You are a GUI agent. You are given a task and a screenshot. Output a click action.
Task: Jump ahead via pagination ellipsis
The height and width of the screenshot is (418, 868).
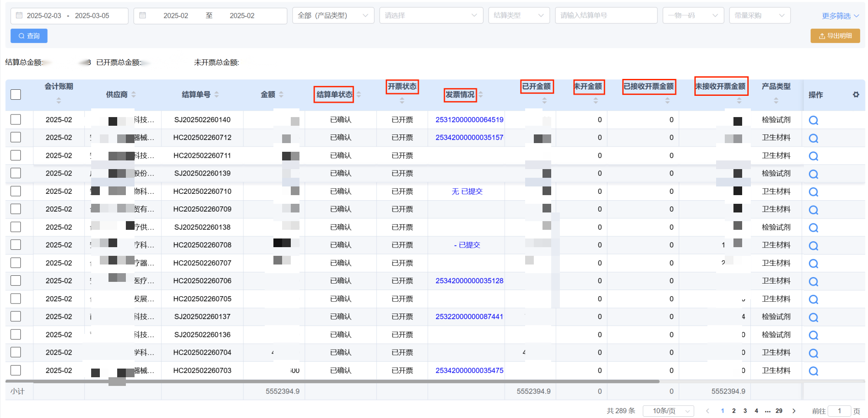point(768,411)
